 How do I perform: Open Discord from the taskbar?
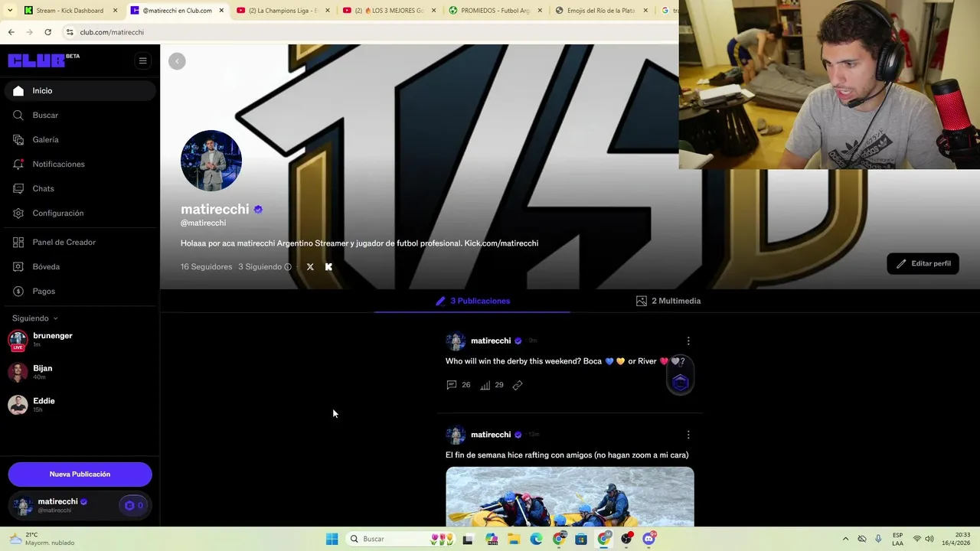(649, 539)
